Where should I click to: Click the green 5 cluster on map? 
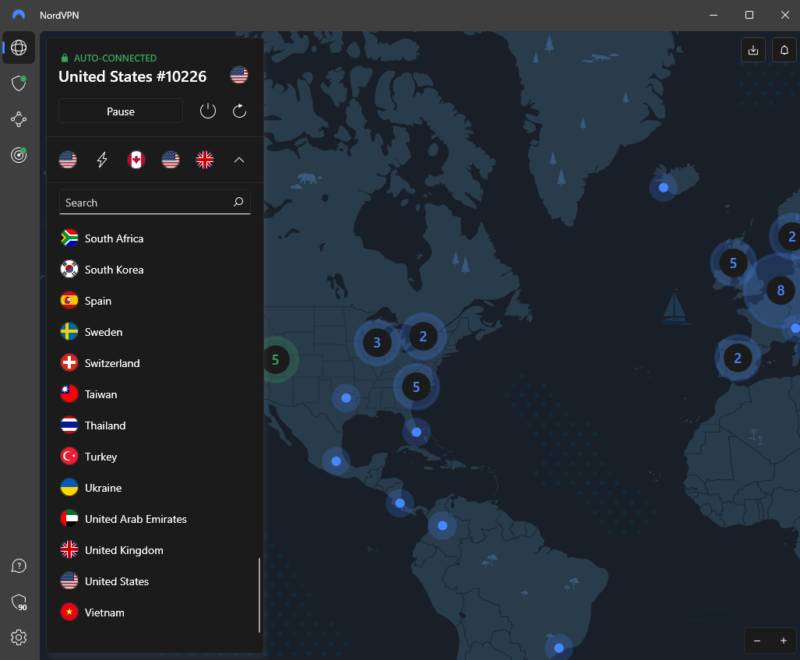tap(276, 360)
